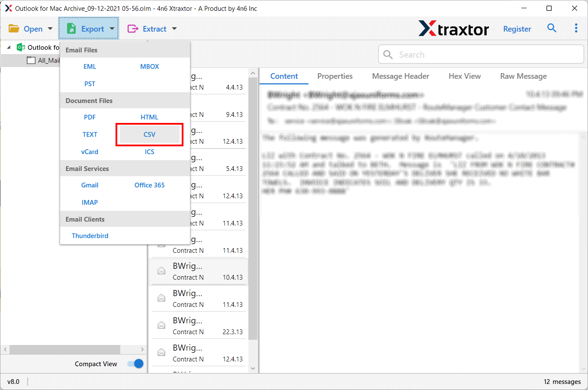Click the green Export file icon
588x390 pixels.
point(71,29)
